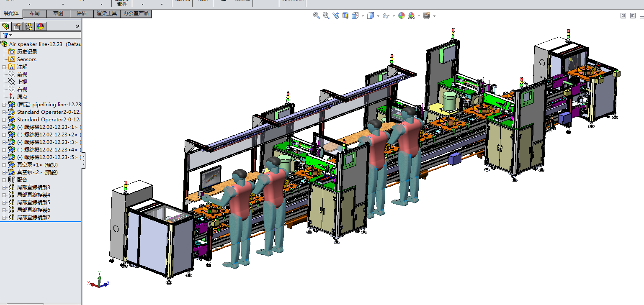
Task: Select 局部直線複製4 in the tree
Action: point(33,195)
